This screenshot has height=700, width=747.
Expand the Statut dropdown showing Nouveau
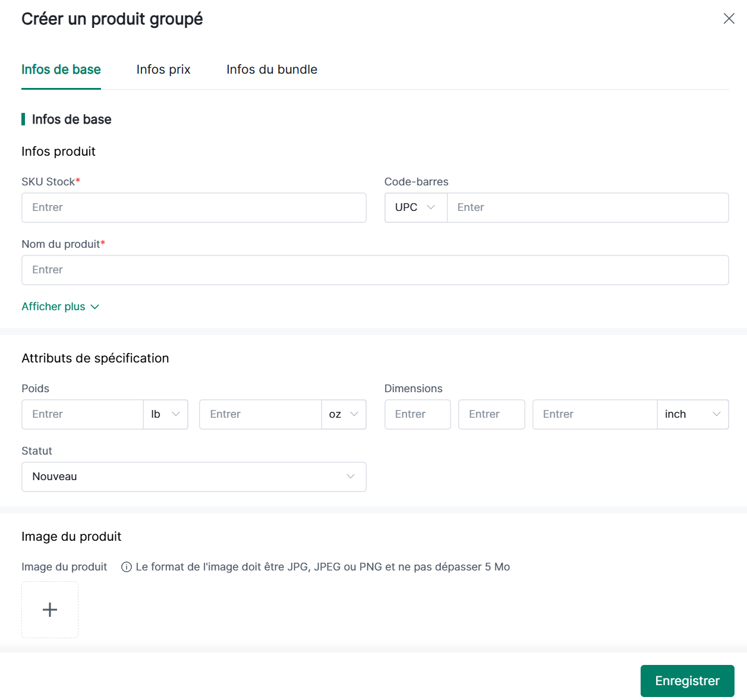(x=194, y=477)
